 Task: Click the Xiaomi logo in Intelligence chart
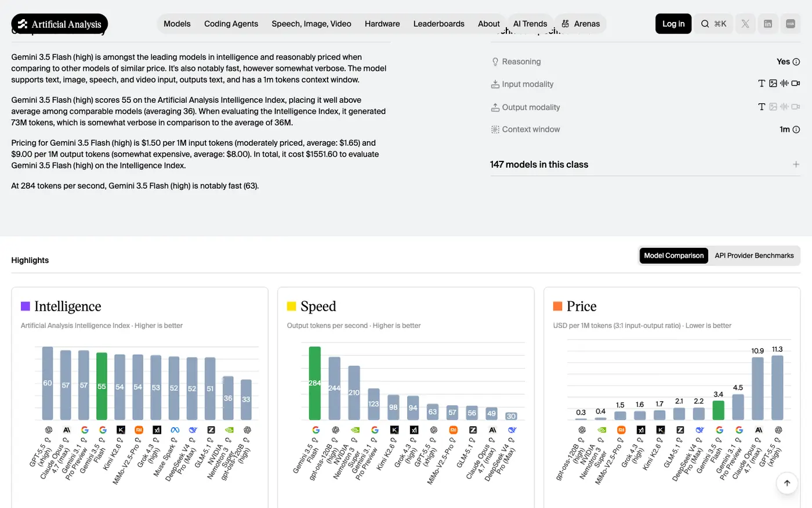(139, 430)
